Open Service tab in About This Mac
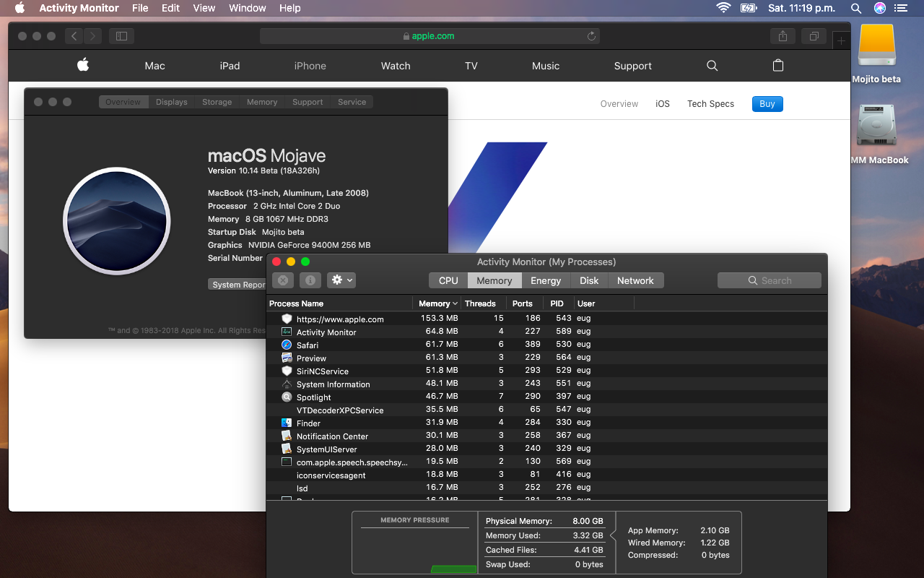The width and height of the screenshot is (924, 578). pos(352,102)
